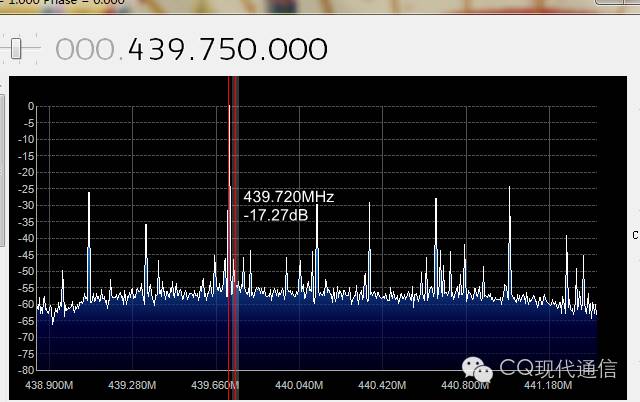Click the 440.420M frequency axis label

[x=382, y=385]
